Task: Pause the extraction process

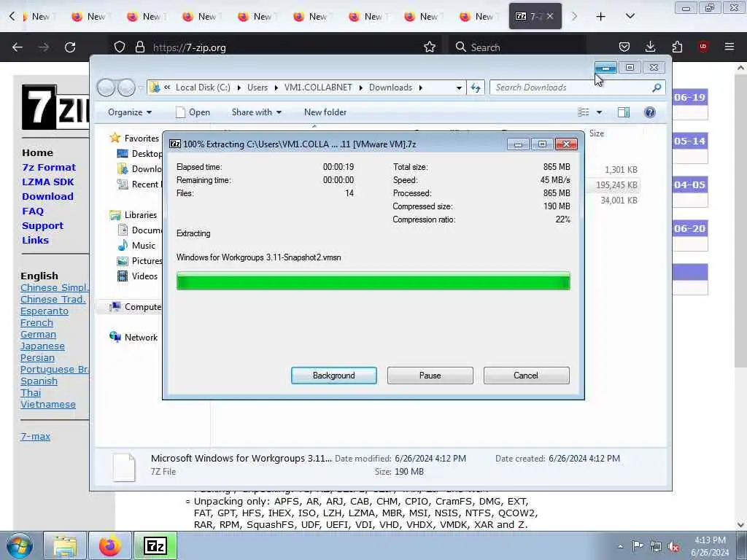Action: (430, 376)
